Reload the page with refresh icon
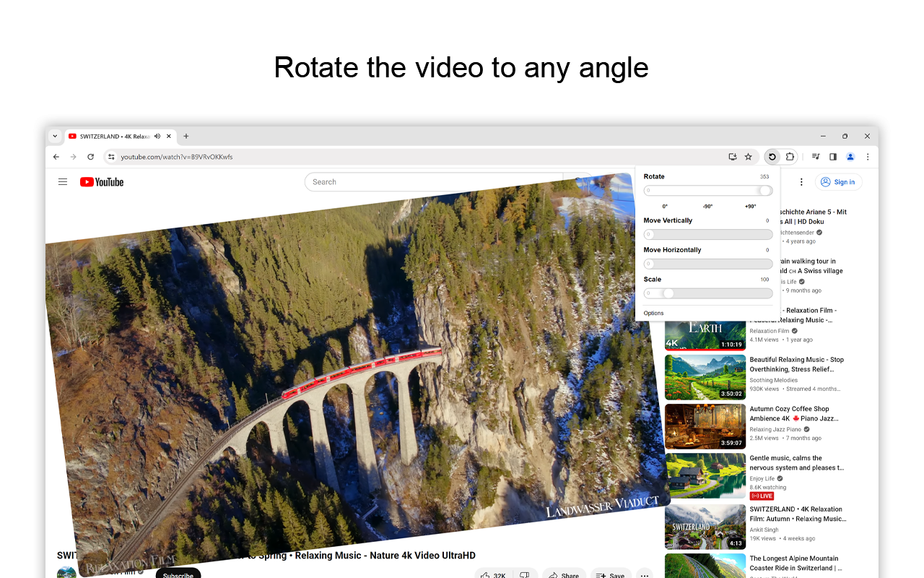This screenshot has height=578, width=924. (x=90, y=157)
